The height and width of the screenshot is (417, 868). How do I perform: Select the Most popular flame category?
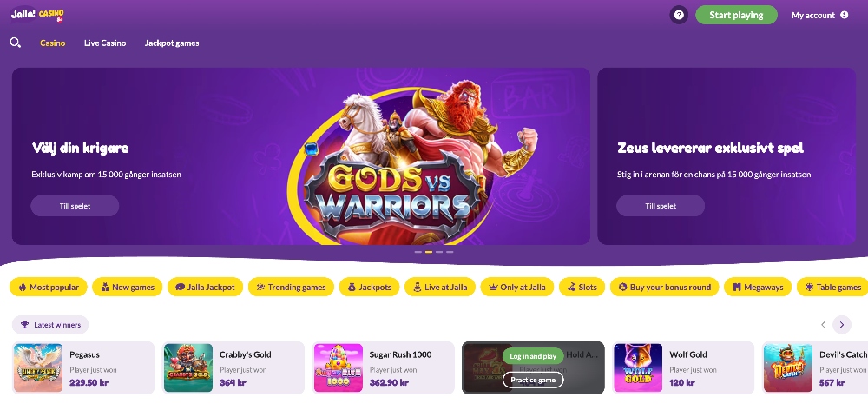(49, 287)
